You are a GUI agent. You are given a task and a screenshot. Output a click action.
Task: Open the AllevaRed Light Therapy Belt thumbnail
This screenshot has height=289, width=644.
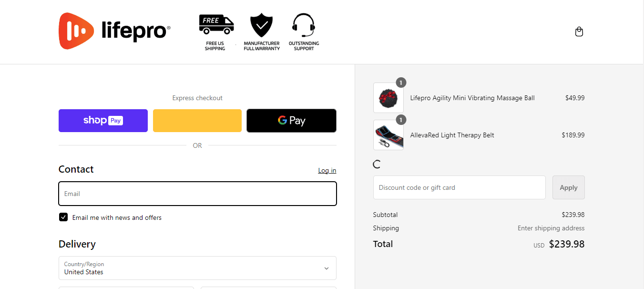click(x=388, y=135)
